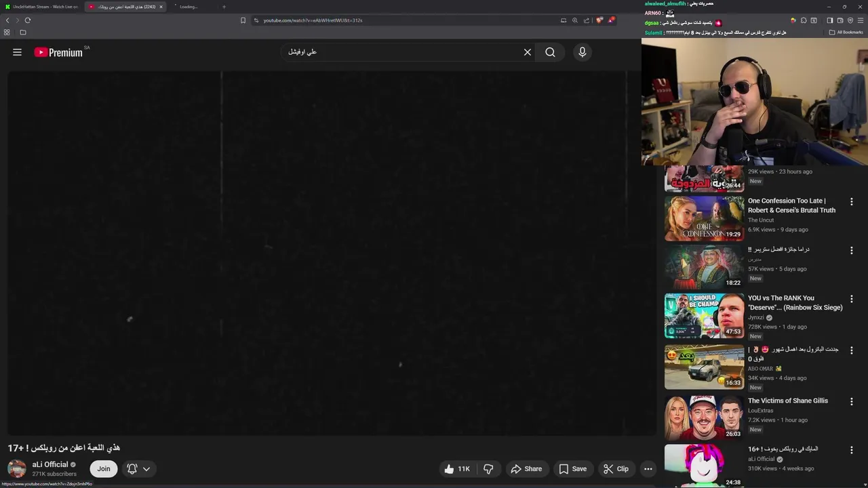Open All Bookmarks folder

(x=846, y=33)
